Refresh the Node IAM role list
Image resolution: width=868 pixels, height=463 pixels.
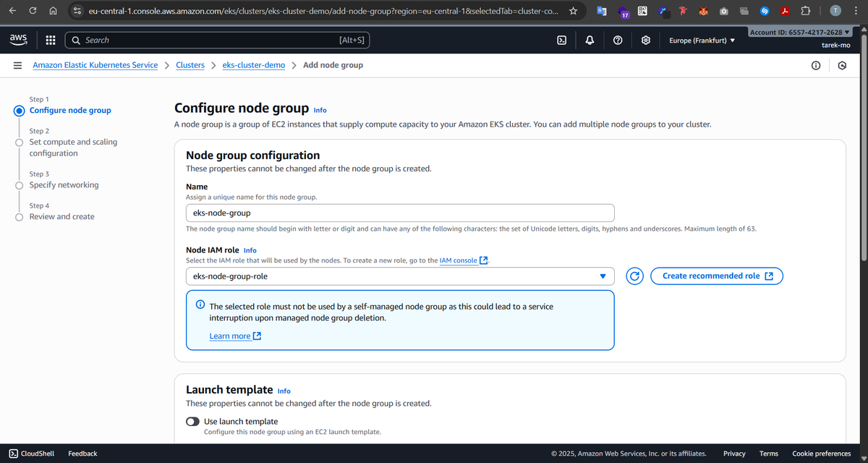point(634,276)
